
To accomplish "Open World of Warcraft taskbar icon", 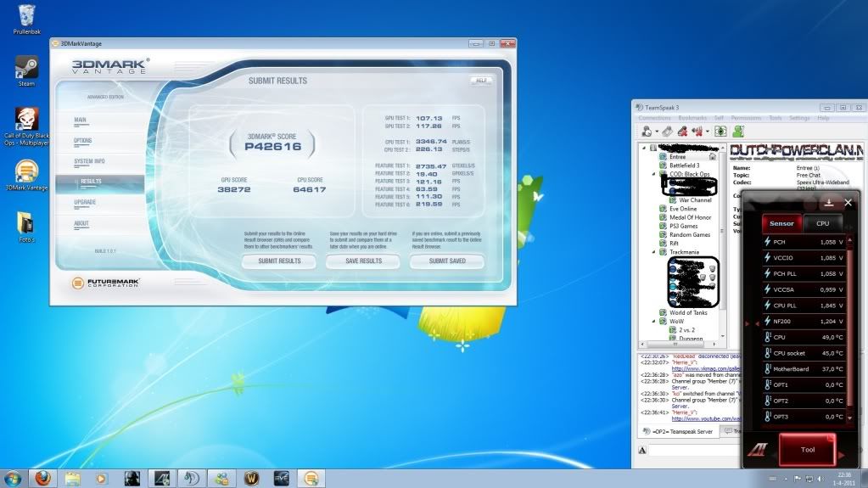I will click(251, 478).
